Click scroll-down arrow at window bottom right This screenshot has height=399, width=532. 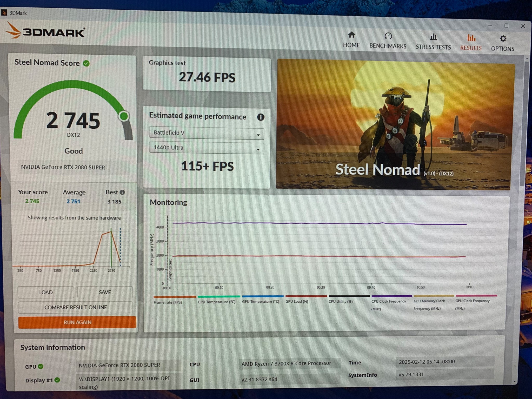click(x=514, y=381)
